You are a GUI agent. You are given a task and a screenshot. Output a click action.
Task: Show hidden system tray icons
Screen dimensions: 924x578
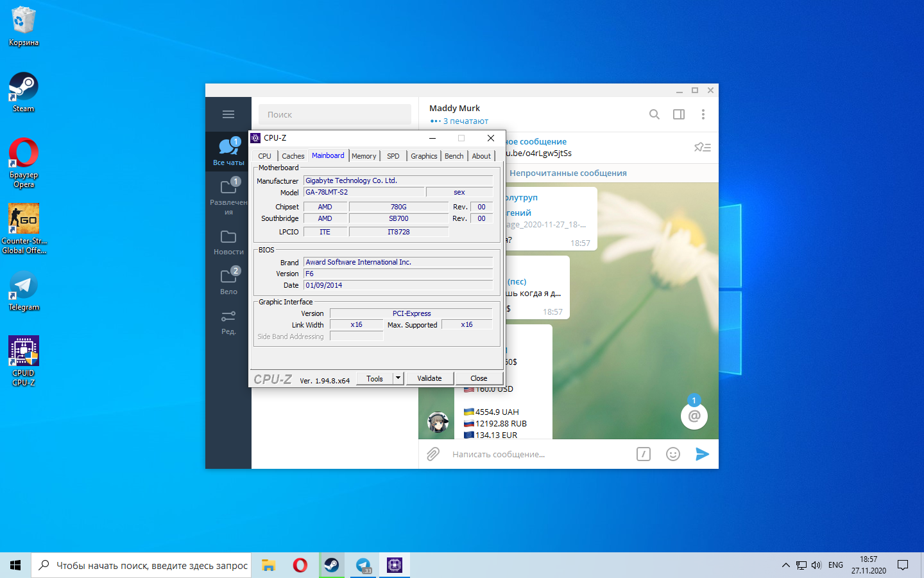(x=785, y=565)
